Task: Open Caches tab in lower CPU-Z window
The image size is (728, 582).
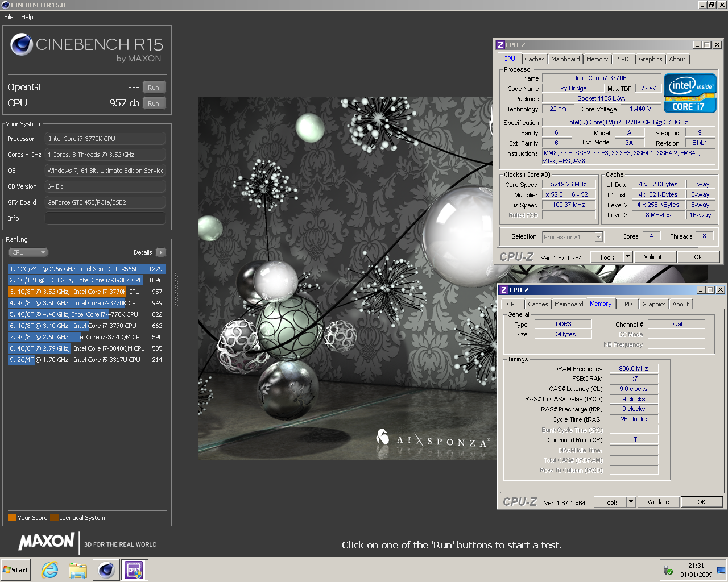Action: click(537, 304)
